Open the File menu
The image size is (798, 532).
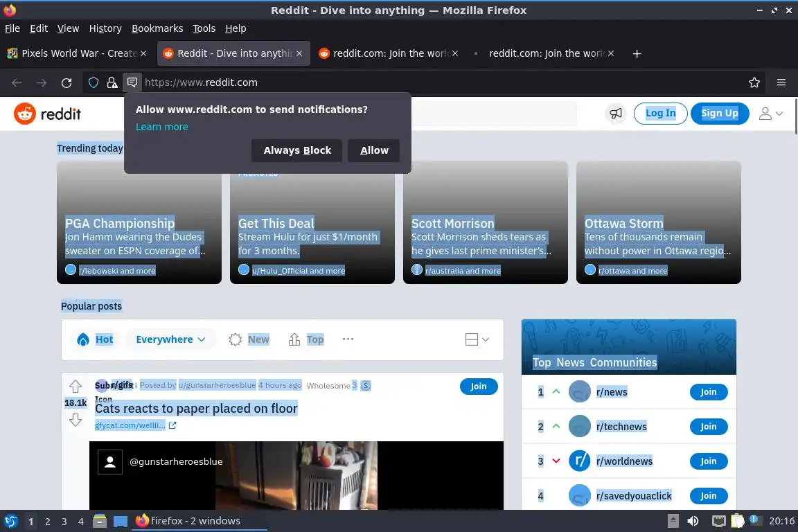coord(12,28)
